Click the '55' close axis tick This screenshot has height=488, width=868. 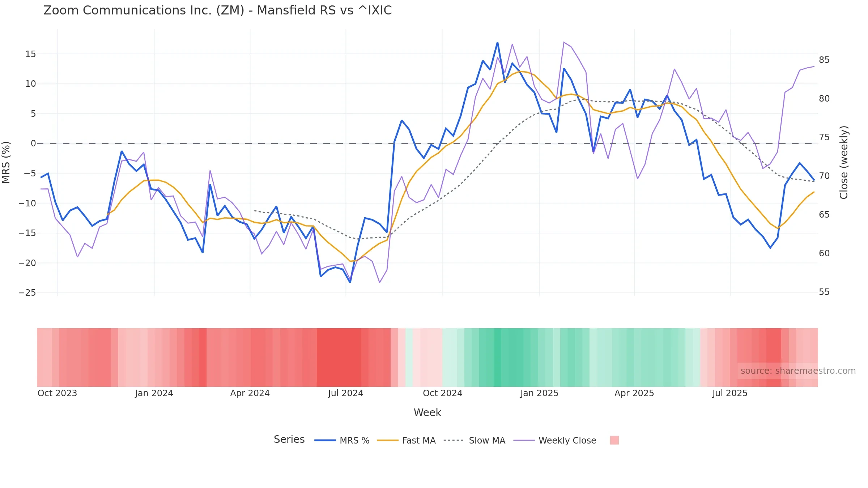pos(824,292)
